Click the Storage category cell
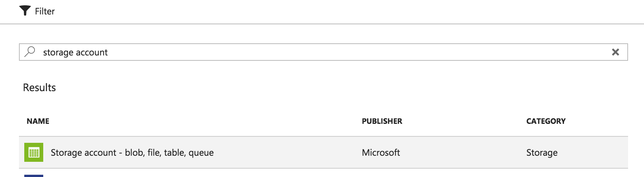This screenshot has height=177, width=644. [x=542, y=153]
